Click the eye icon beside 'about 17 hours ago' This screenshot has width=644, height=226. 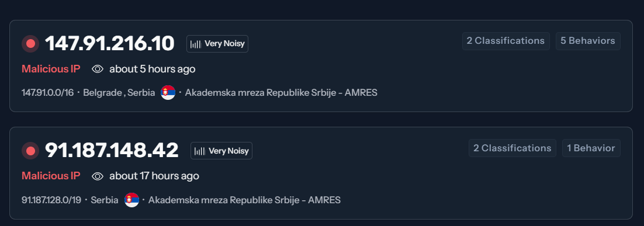tap(98, 176)
